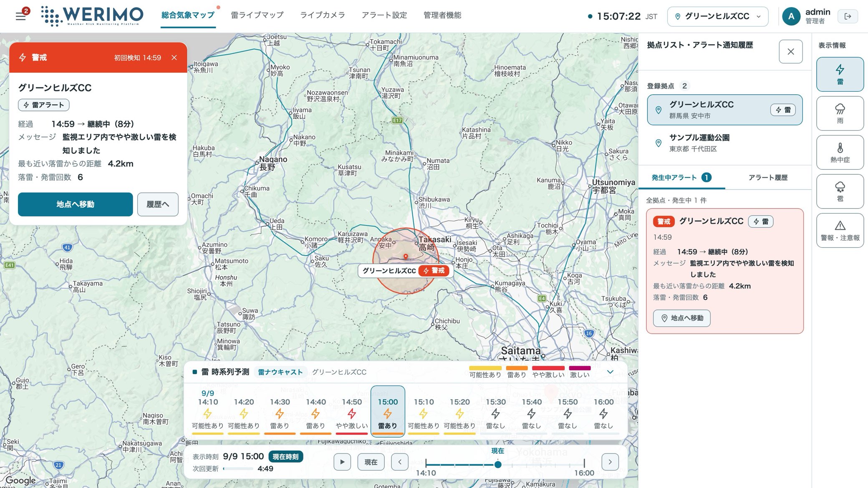Select the 雹 hail display layer
The image size is (868, 488).
pos(840,191)
